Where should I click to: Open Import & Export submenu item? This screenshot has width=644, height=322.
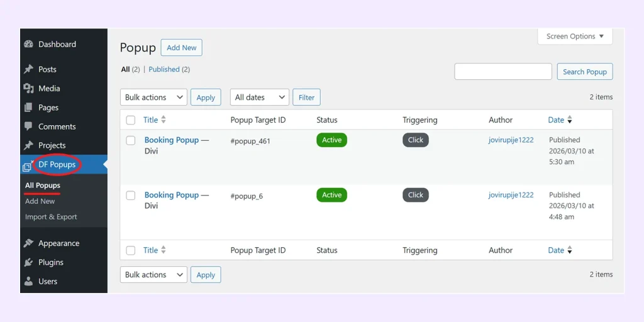pos(51,217)
